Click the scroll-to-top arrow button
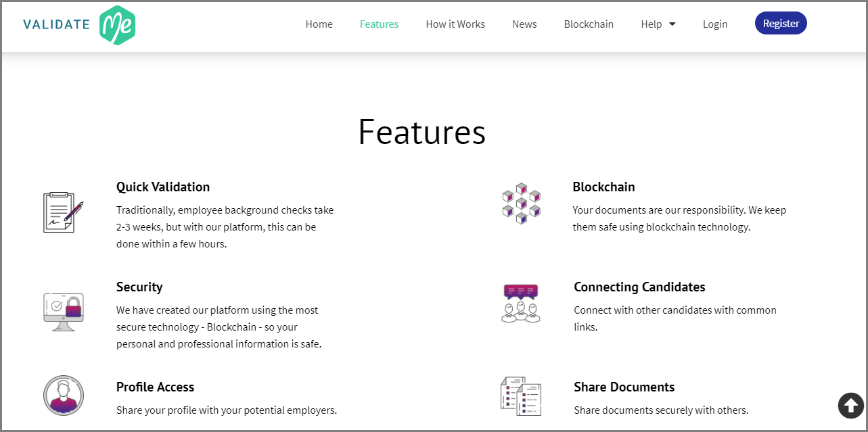Image resolution: width=868 pixels, height=432 pixels. pos(850,406)
